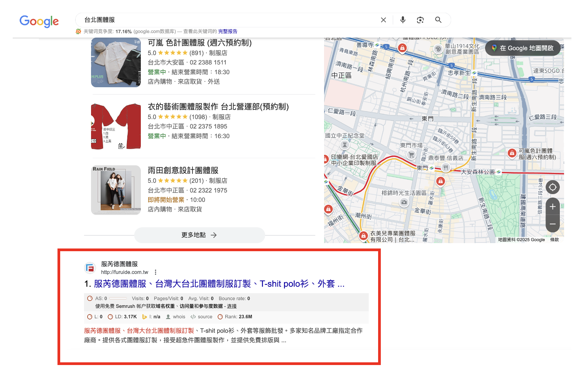Click the magnifying glass search button
This screenshot has width=588, height=382.
(438, 20)
